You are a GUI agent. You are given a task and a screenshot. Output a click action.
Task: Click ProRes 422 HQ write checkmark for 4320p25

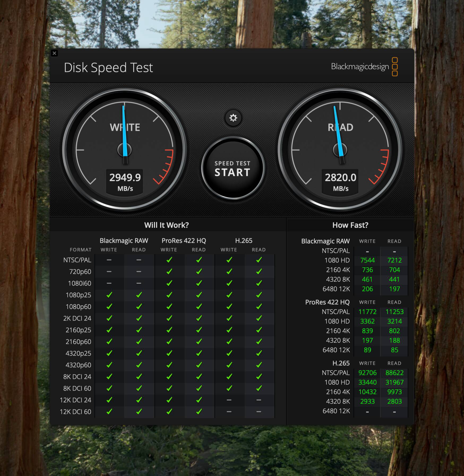(169, 353)
